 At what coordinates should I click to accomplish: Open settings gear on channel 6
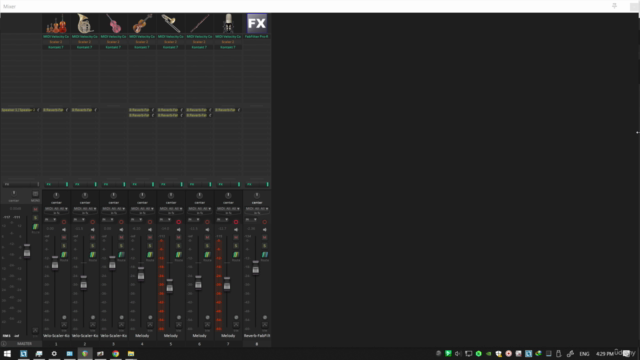207,317
